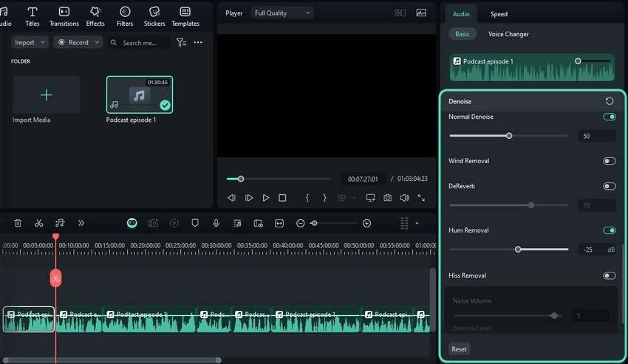Image resolution: width=628 pixels, height=364 pixels.
Task: Click the Normal Denoise slider
Action: 508,136
